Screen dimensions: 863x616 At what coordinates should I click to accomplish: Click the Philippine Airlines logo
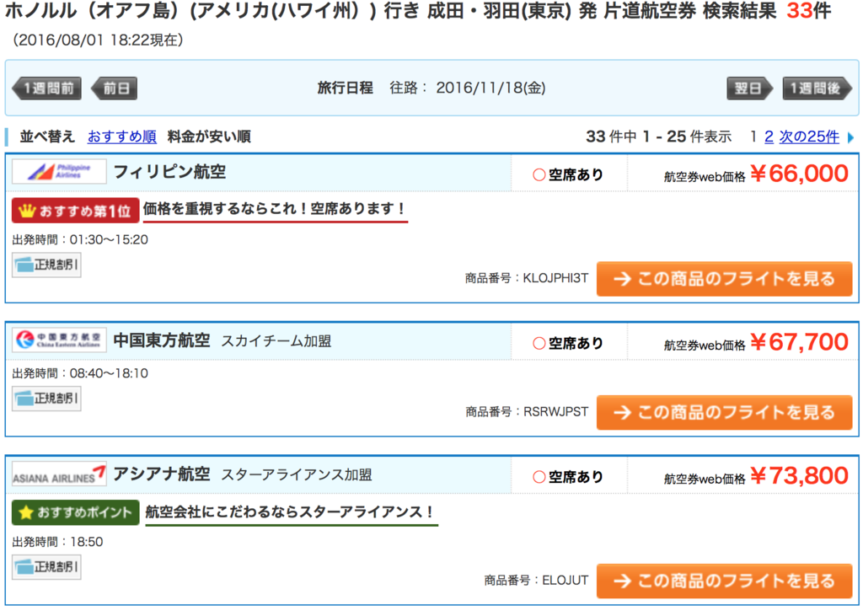click(59, 172)
